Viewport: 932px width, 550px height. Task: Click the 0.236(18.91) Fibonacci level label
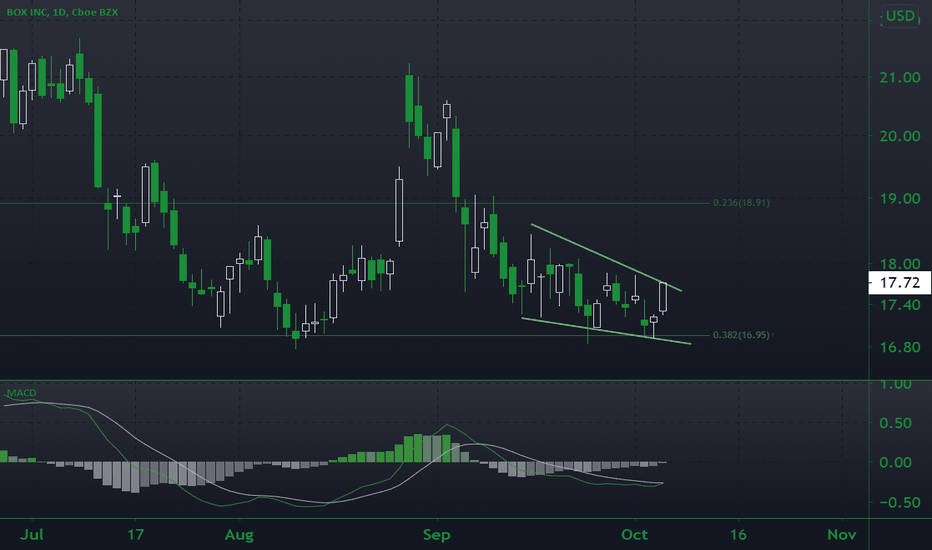point(741,203)
